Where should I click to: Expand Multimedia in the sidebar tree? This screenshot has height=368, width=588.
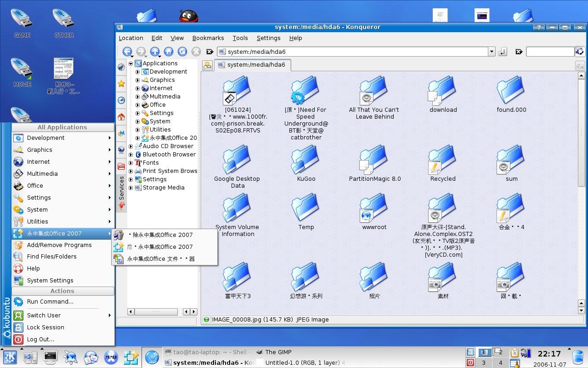[137, 97]
